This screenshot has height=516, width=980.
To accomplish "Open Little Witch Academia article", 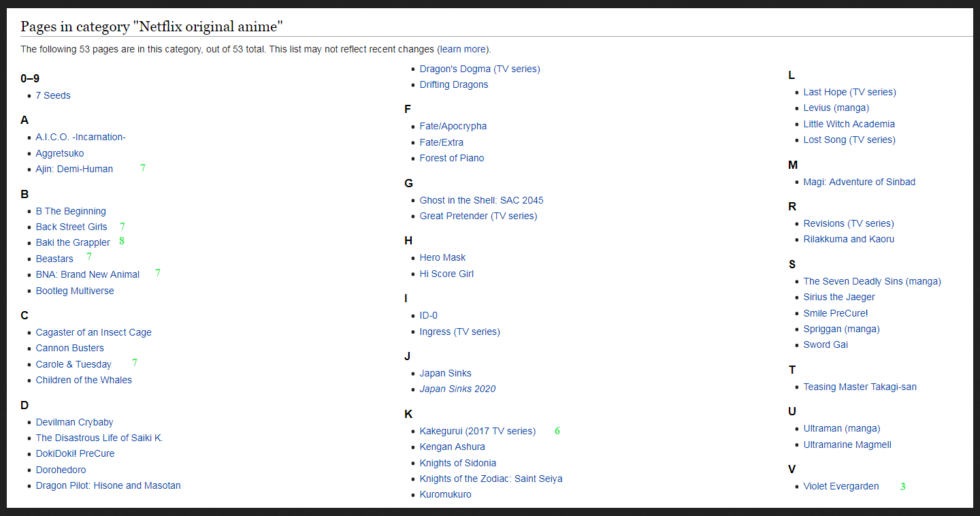I will tap(849, 124).
